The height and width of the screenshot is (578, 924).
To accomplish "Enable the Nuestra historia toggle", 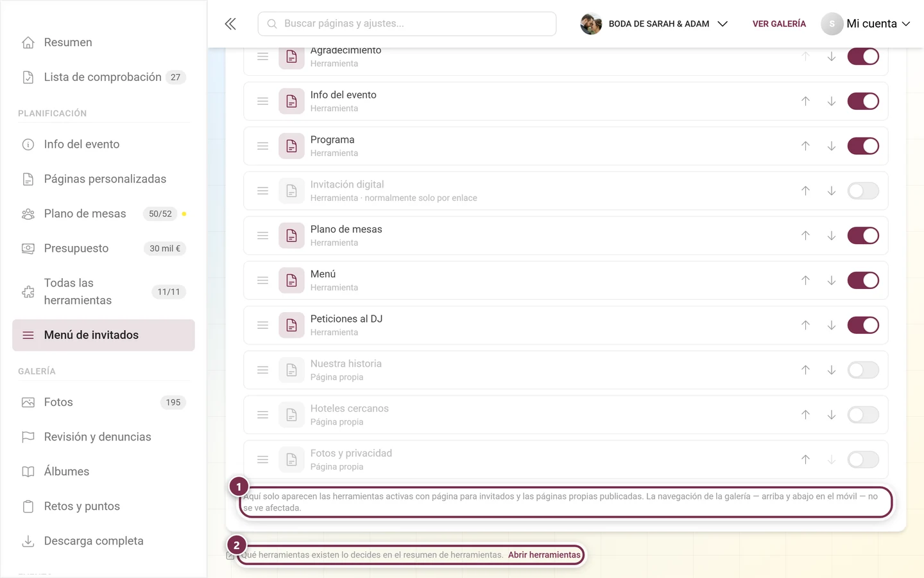I will coord(863,370).
